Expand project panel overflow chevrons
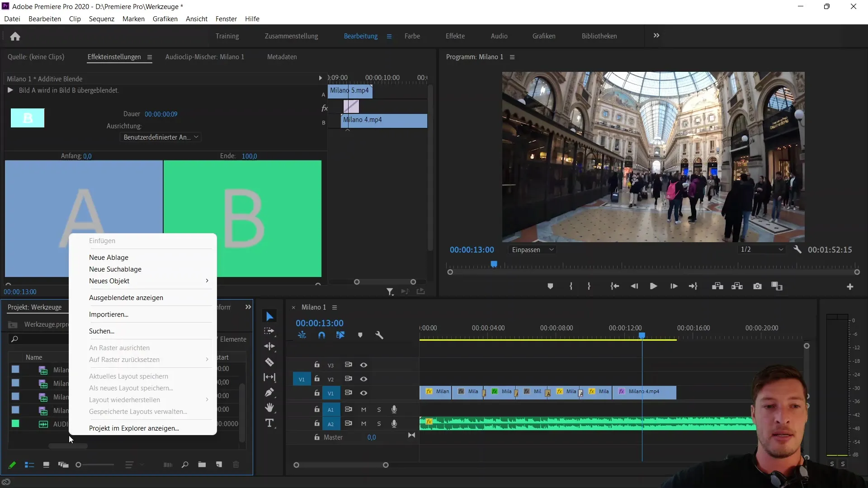This screenshot has width=868, height=488. (x=248, y=307)
